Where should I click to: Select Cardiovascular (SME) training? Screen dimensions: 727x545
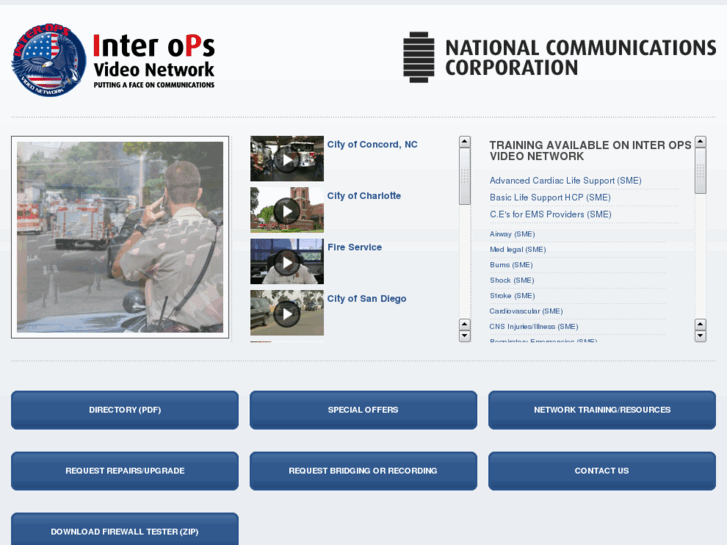526,311
